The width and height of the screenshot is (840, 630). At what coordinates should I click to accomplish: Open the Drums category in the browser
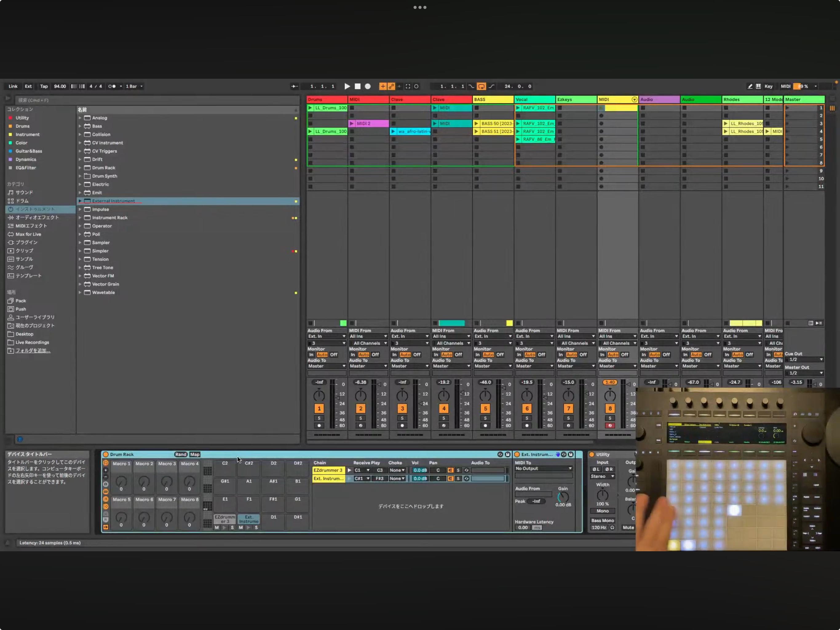[x=22, y=201]
